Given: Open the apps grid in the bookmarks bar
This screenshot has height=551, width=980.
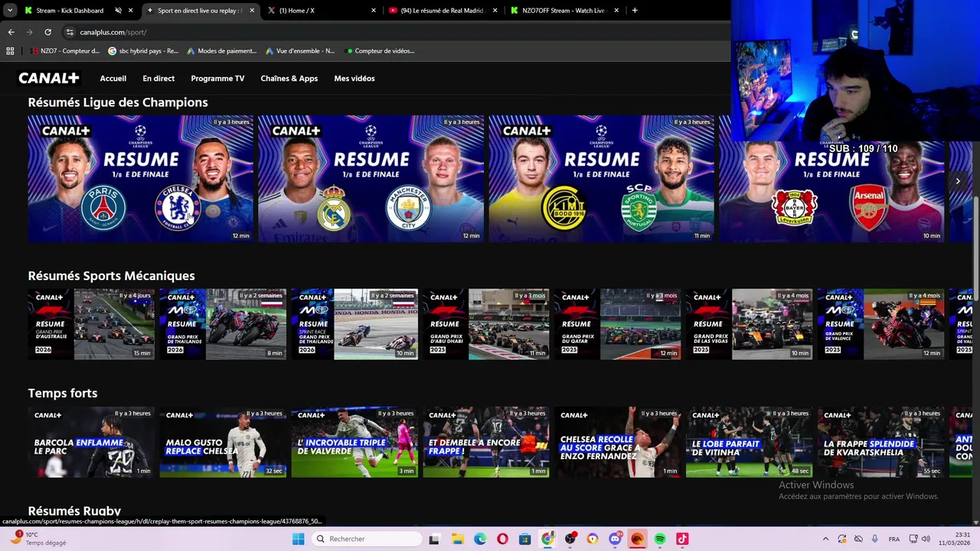Looking at the screenshot, I should [x=10, y=51].
